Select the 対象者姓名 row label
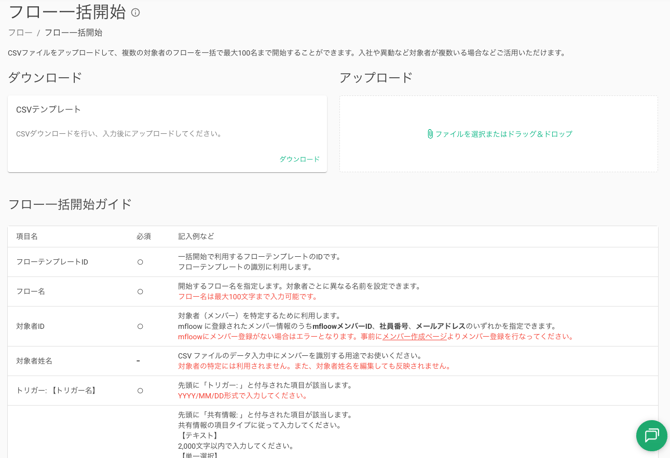The width and height of the screenshot is (670, 458). [34, 361]
